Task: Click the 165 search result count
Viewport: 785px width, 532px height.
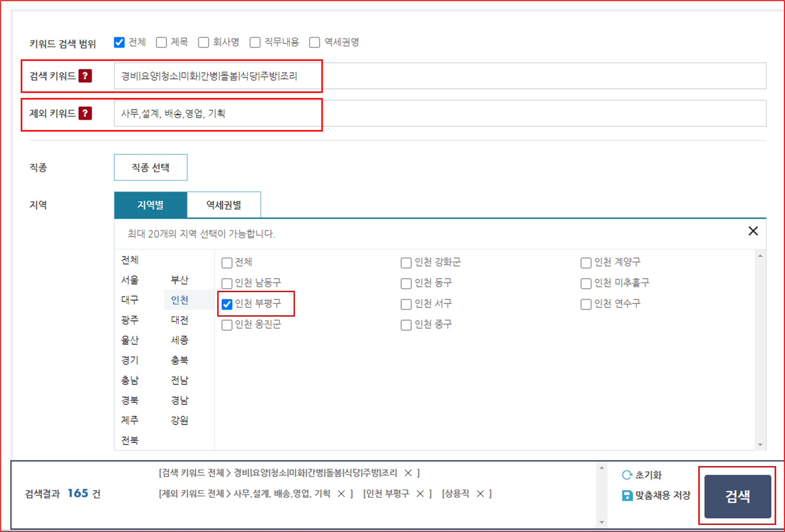Action: coord(78,493)
